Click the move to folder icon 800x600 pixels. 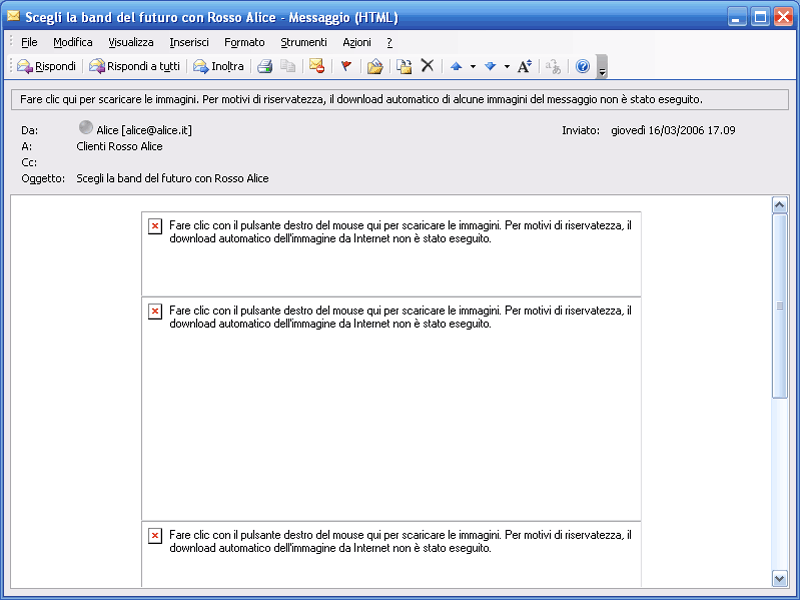tap(375, 66)
